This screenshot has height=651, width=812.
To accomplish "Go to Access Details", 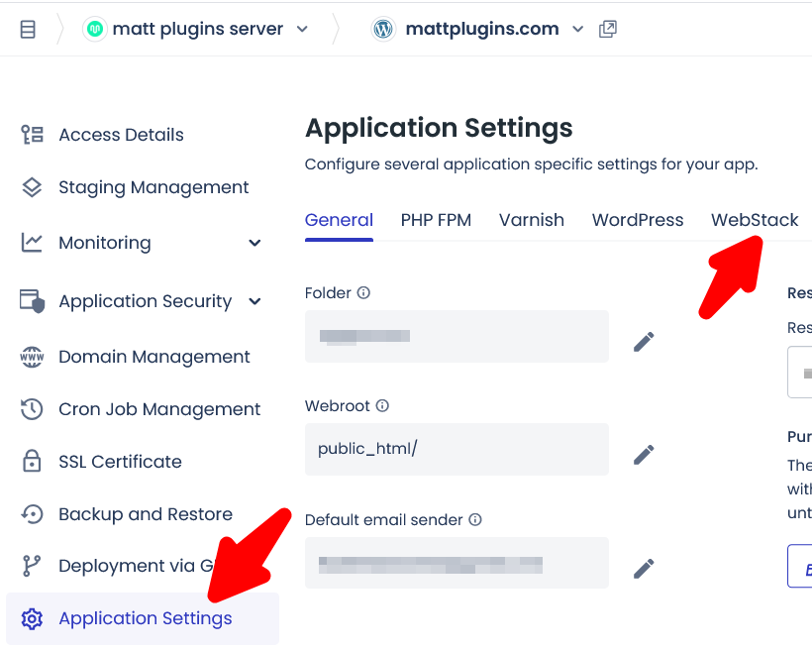I will pyautogui.click(x=121, y=135).
